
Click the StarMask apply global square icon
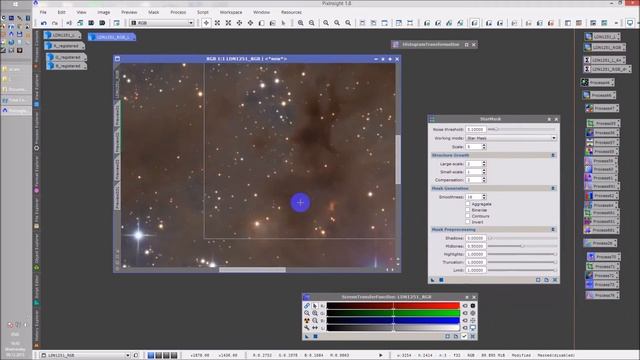click(441, 280)
